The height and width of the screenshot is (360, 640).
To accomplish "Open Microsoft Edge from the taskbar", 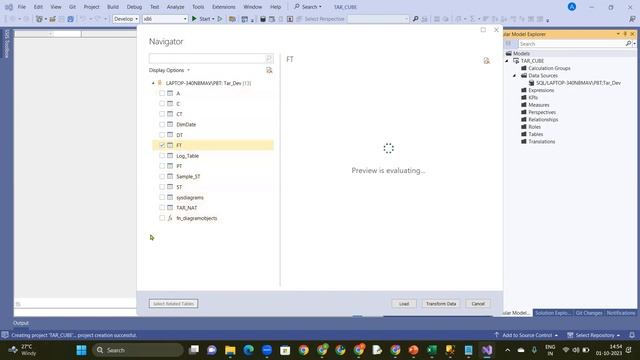I will pos(248,350).
